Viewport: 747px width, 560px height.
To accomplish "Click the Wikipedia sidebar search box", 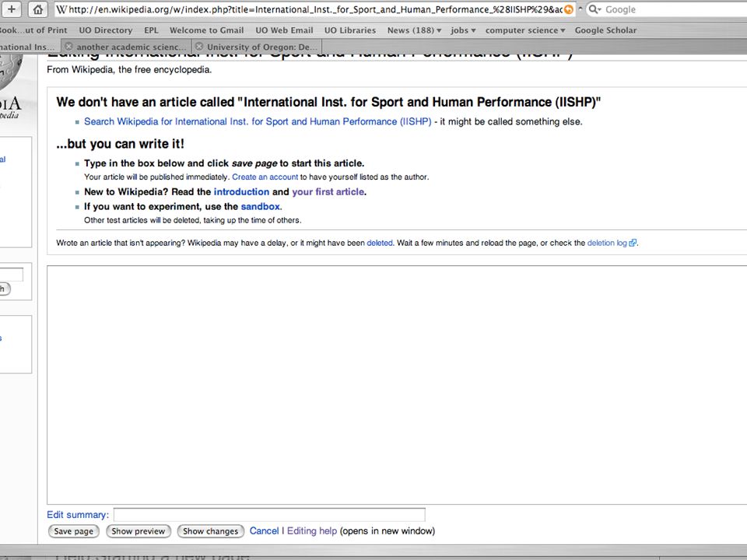I will coord(11,275).
